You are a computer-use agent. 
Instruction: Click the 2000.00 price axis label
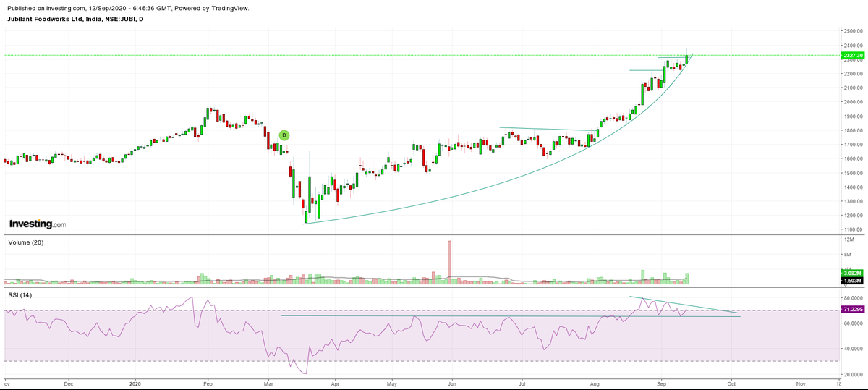point(854,102)
